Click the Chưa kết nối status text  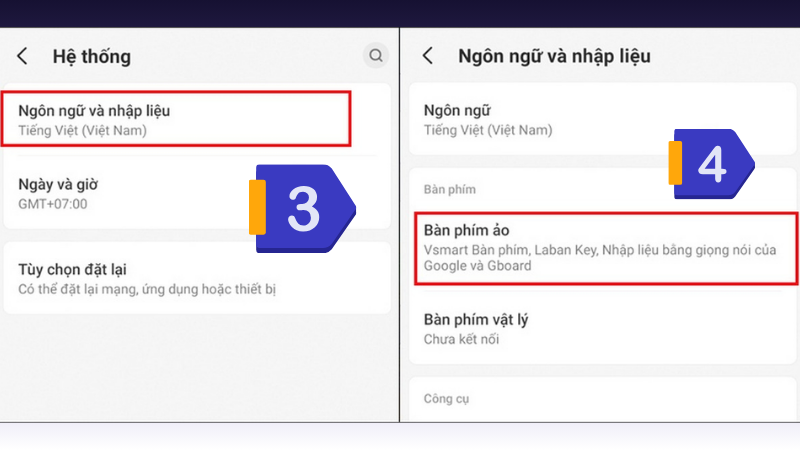pos(461,339)
